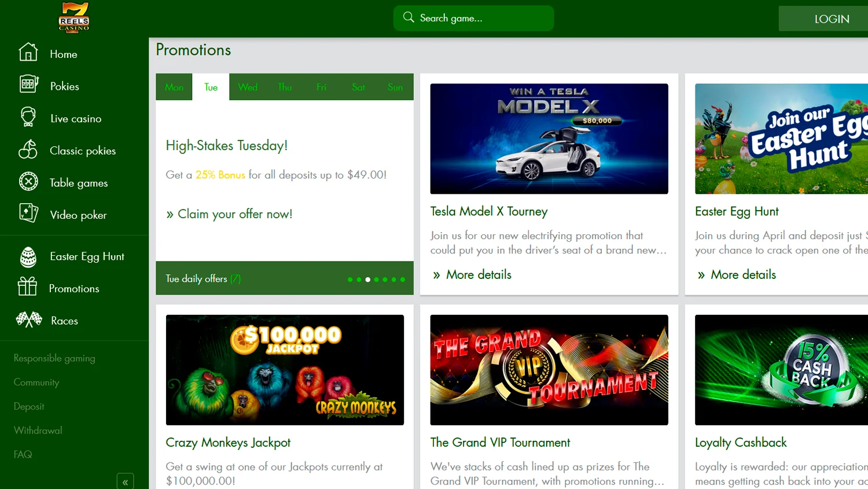The width and height of the screenshot is (868, 489).
Task: Click the Home house icon
Action: (x=28, y=52)
